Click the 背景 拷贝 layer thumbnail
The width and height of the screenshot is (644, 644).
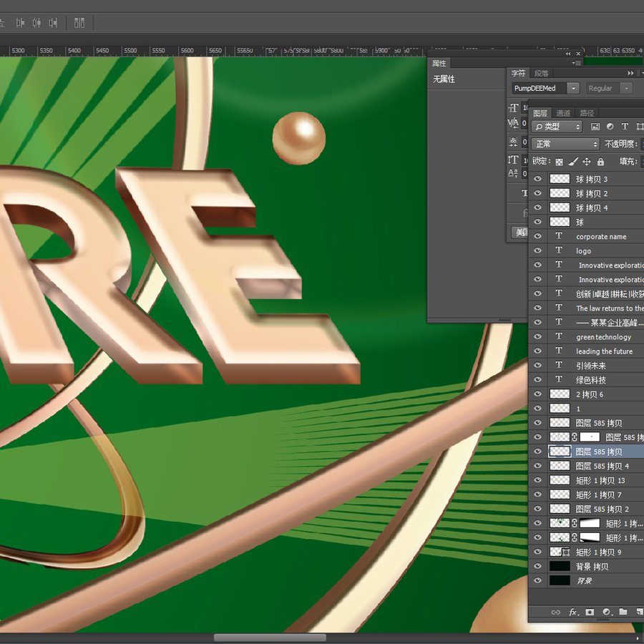pyautogui.click(x=560, y=566)
